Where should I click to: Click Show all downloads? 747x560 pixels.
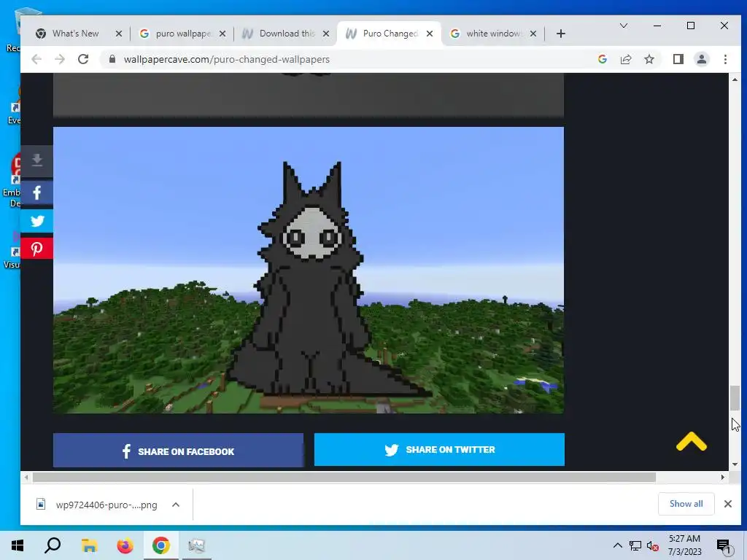(686, 504)
